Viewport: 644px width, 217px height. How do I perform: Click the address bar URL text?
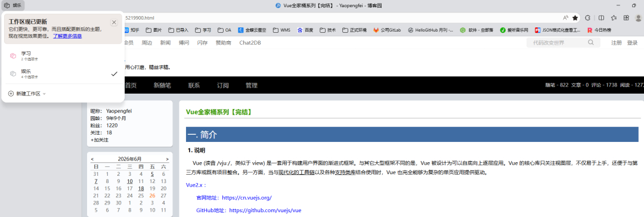coord(140,18)
